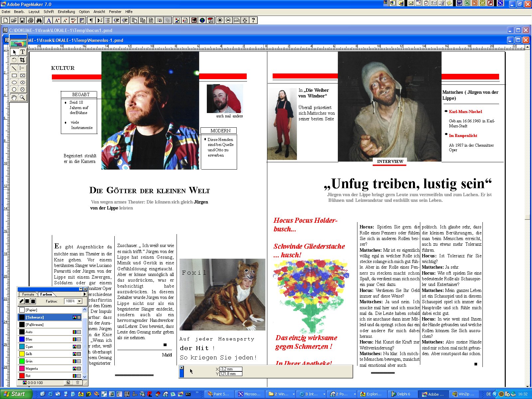532x399 pixels.
Task: Select the Crop tool
Action: point(22,60)
